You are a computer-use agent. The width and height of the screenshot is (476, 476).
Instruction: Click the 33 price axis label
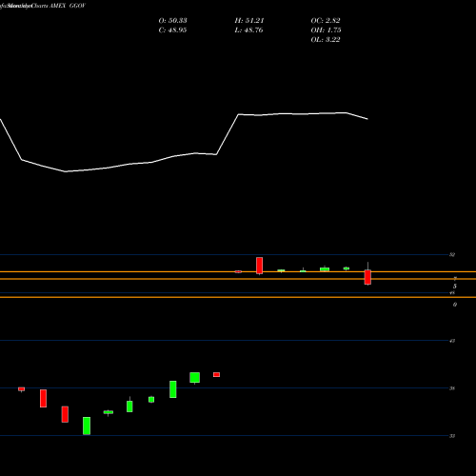pos(452,436)
